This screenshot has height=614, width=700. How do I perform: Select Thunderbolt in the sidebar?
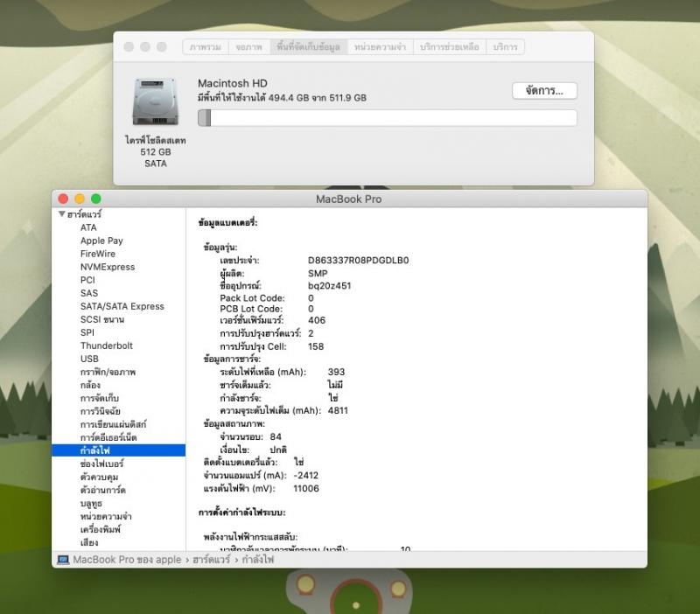click(x=107, y=345)
